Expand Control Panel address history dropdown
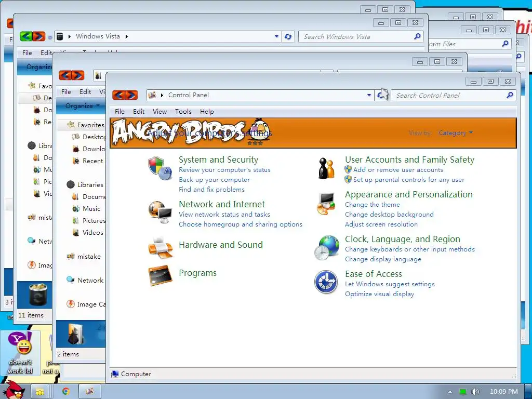Viewport: 532px width, 399px height. [369, 96]
